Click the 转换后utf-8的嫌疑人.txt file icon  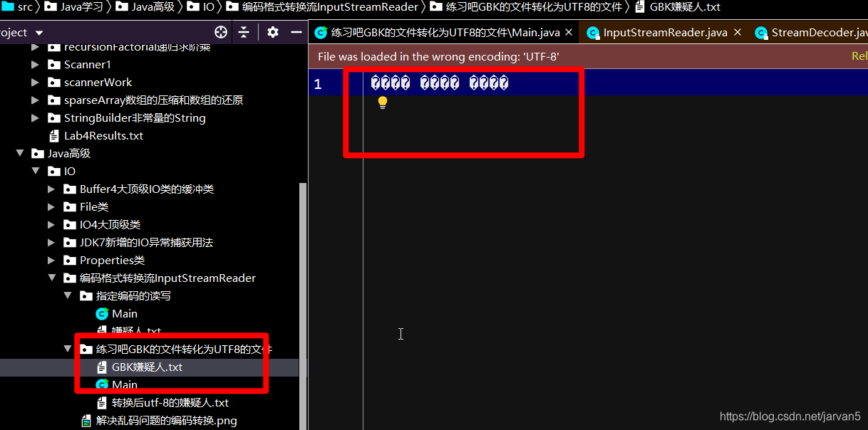[102, 403]
